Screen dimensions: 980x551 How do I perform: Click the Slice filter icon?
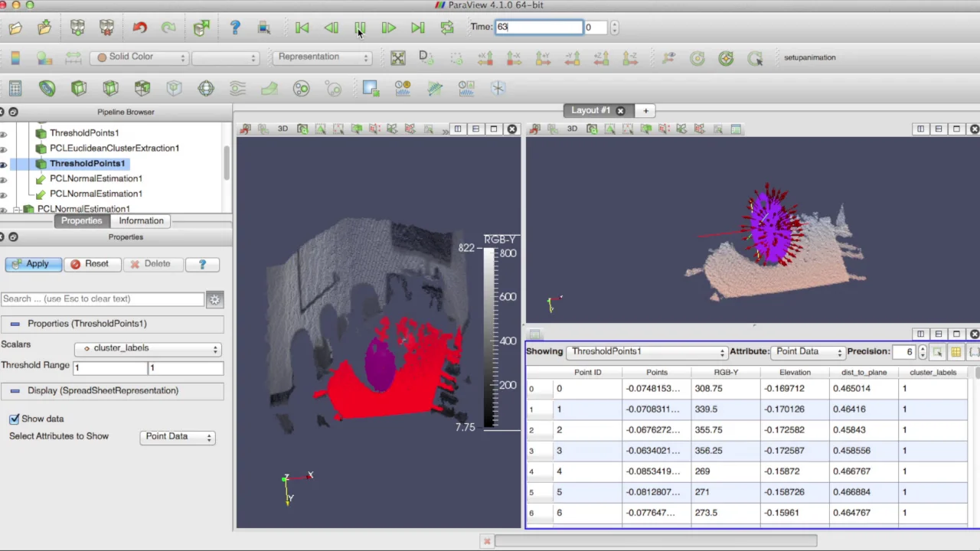point(111,89)
